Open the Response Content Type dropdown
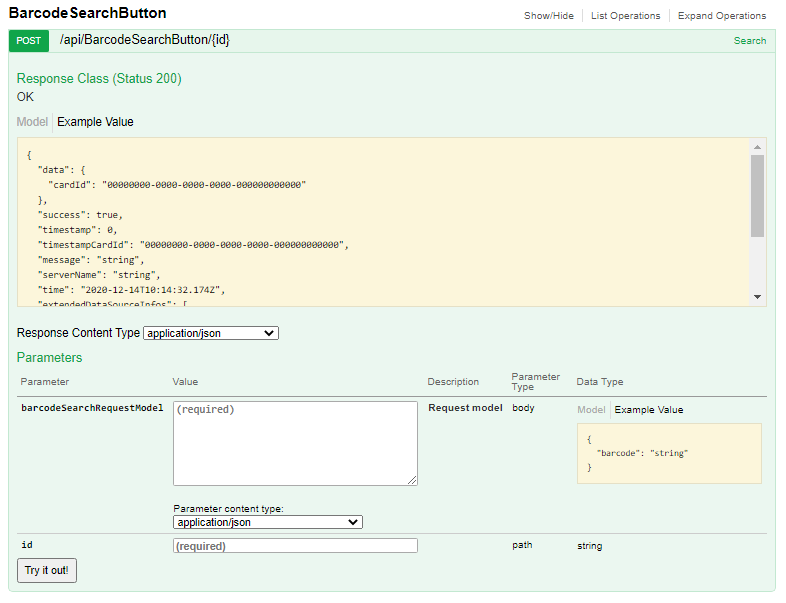 point(211,333)
